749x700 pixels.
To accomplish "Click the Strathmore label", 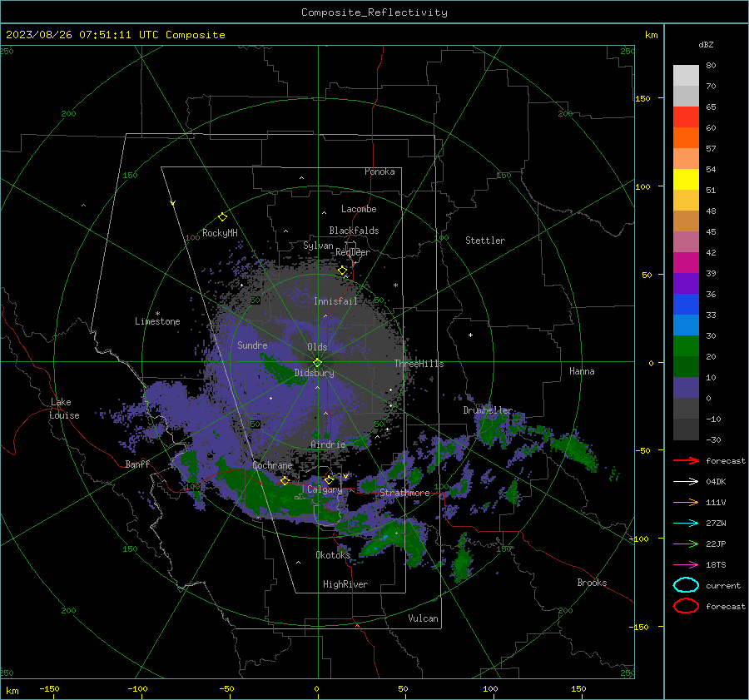I will tap(404, 493).
